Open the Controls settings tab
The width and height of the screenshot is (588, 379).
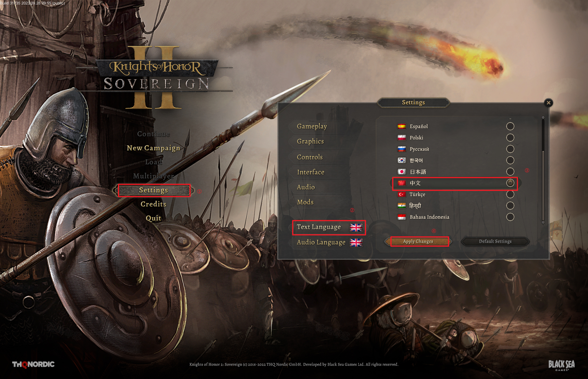pyautogui.click(x=310, y=157)
